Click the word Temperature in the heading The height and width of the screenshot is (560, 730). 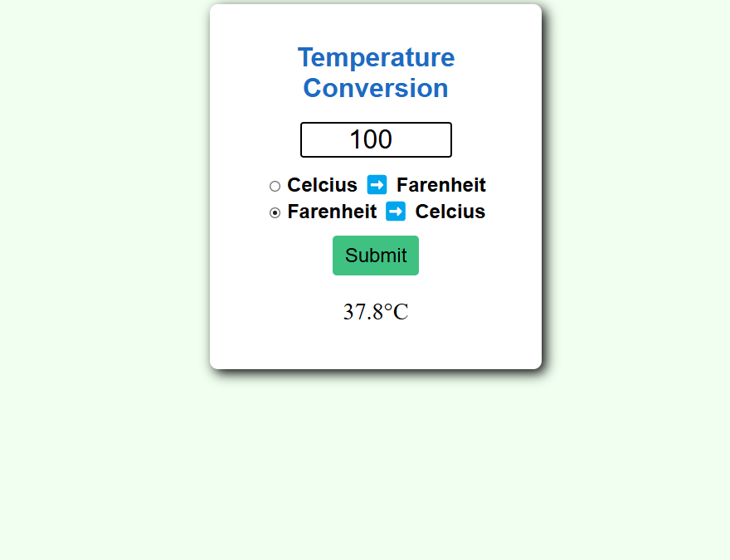[x=376, y=58]
